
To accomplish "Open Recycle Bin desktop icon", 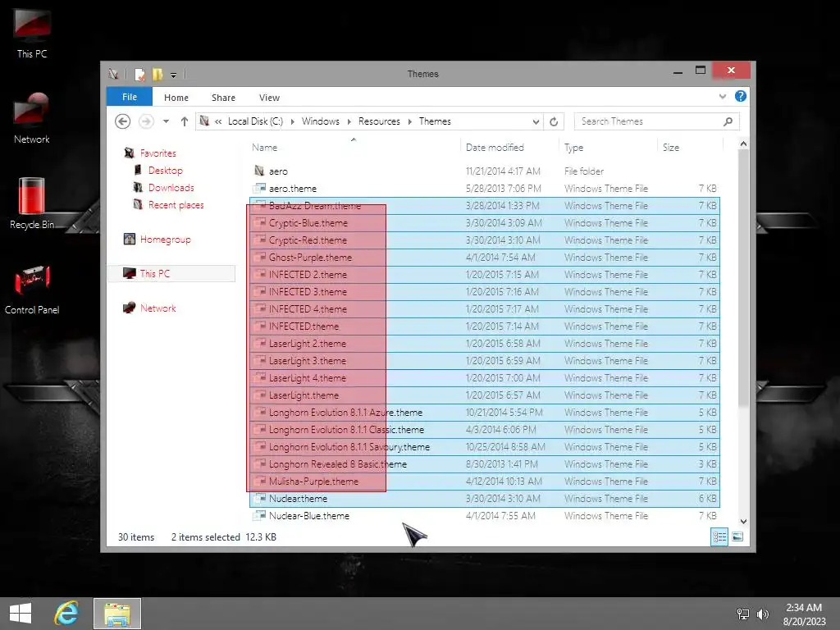I will click(32, 203).
